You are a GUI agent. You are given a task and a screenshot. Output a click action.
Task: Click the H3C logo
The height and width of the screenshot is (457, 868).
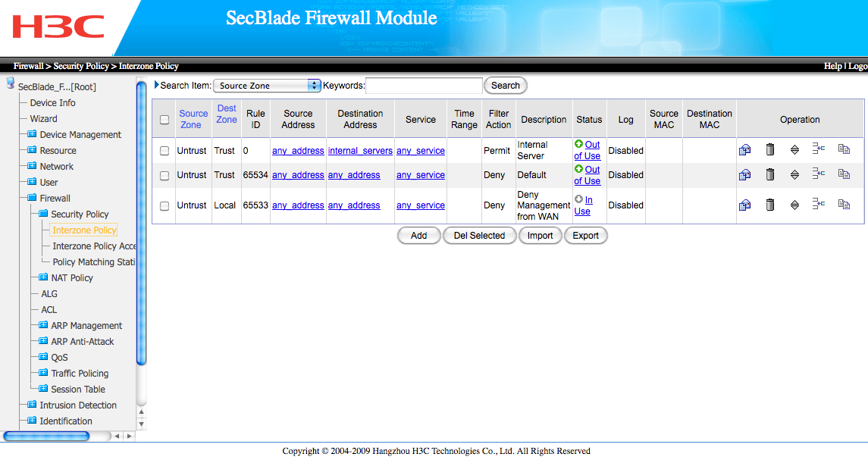pos(58,27)
